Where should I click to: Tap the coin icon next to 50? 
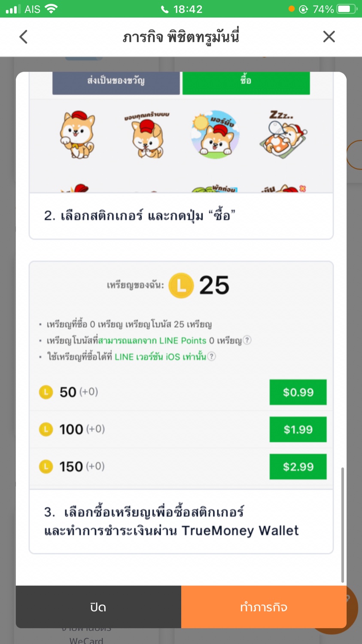(46, 392)
